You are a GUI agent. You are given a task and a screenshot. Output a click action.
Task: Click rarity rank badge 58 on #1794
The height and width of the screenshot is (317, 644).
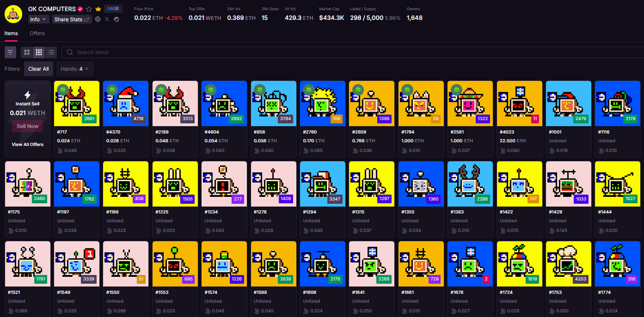[x=436, y=119]
